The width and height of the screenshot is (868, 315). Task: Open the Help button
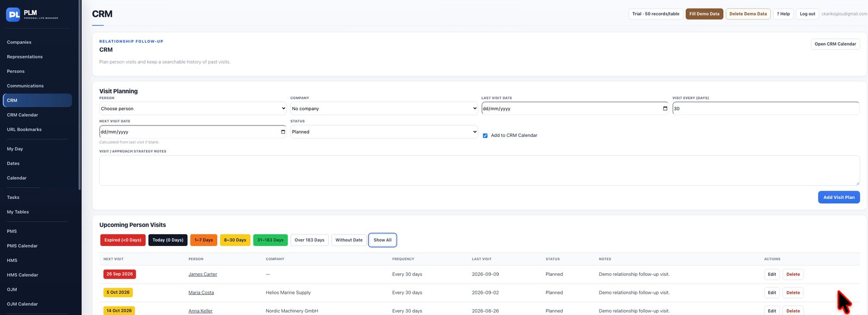pyautogui.click(x=783, y=14)
